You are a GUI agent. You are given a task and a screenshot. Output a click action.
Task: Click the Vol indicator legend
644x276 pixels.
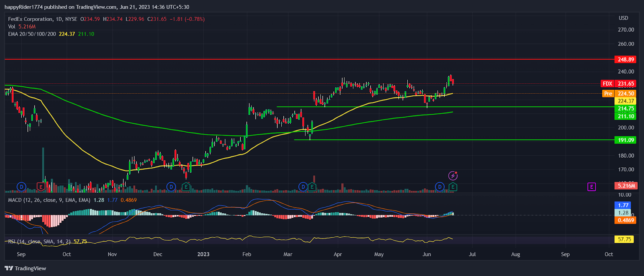22,27
